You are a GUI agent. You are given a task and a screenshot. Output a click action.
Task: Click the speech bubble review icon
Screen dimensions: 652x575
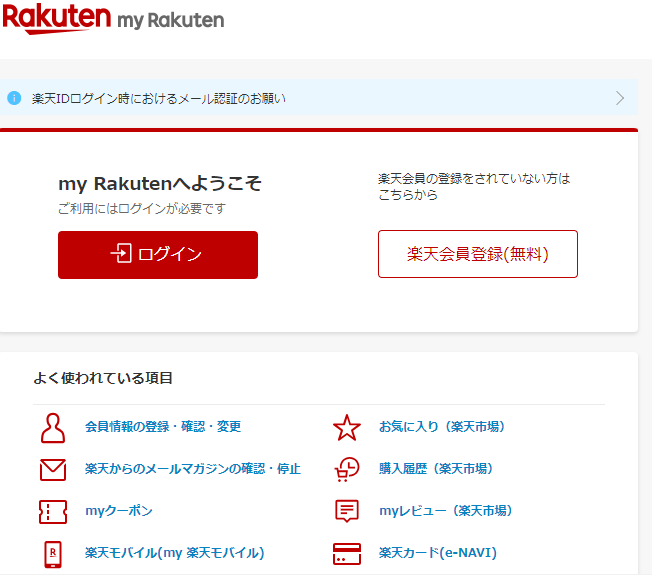[347, 511]
